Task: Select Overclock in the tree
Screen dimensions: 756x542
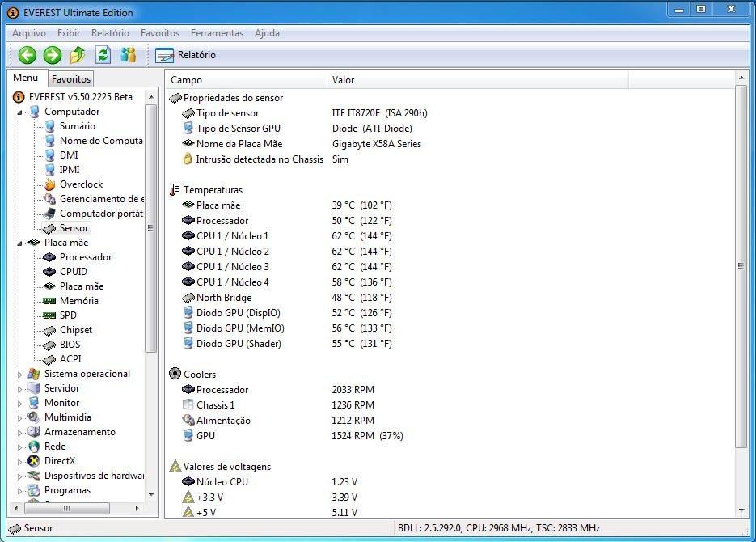Action: coord(81,184)
